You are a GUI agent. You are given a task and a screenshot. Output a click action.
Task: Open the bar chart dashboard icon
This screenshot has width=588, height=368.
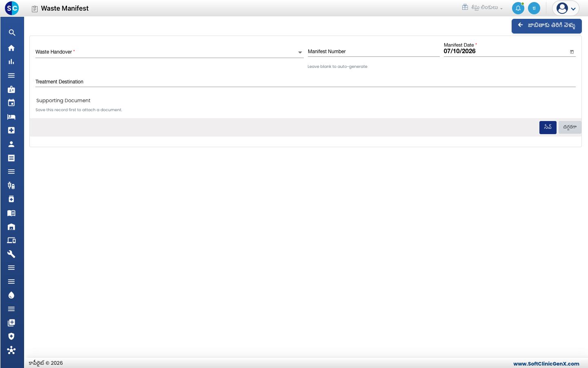(x=11, y=62)
